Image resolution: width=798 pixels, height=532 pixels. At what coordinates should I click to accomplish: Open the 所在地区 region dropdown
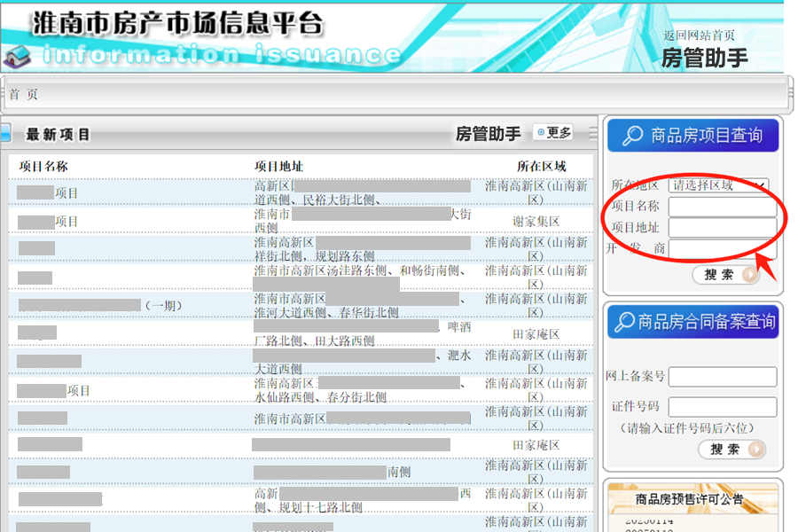(x=718, y=185)
